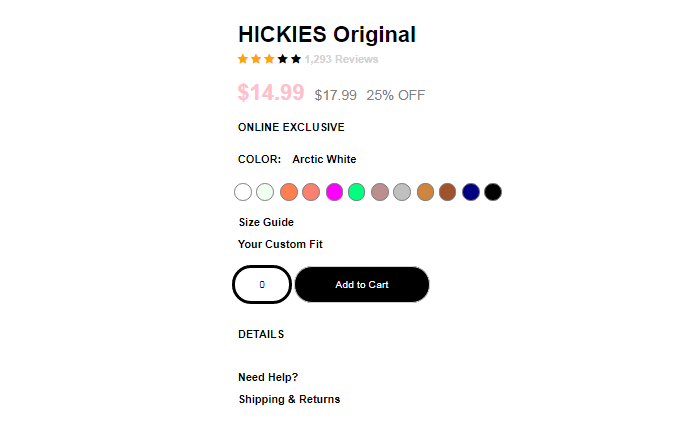This screenshot has height=436, width=681.
Task: Click the Add to Cart button
Action: click(x=362, y=284)
